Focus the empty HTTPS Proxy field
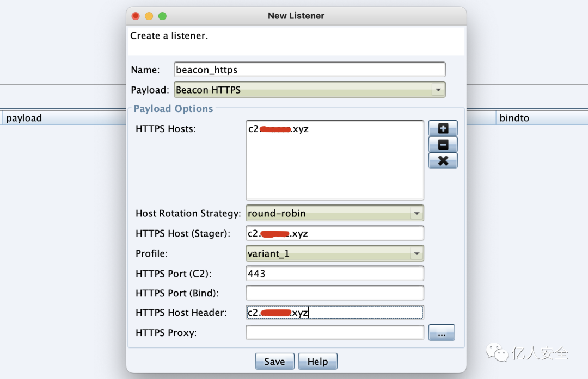 point(334,333)
